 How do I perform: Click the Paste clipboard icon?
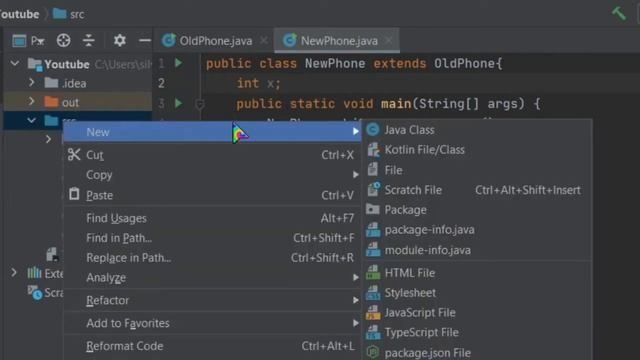click(x=74, y=194)
